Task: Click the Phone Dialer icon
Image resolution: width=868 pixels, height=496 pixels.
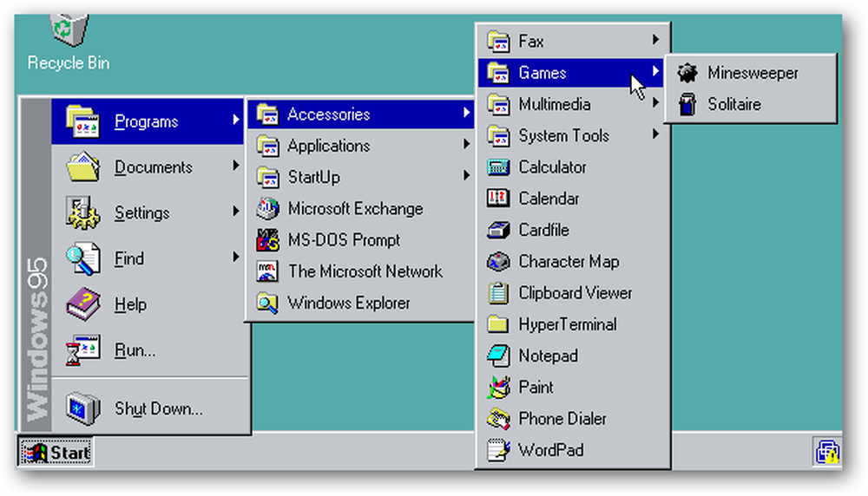Action: point(498,419)
